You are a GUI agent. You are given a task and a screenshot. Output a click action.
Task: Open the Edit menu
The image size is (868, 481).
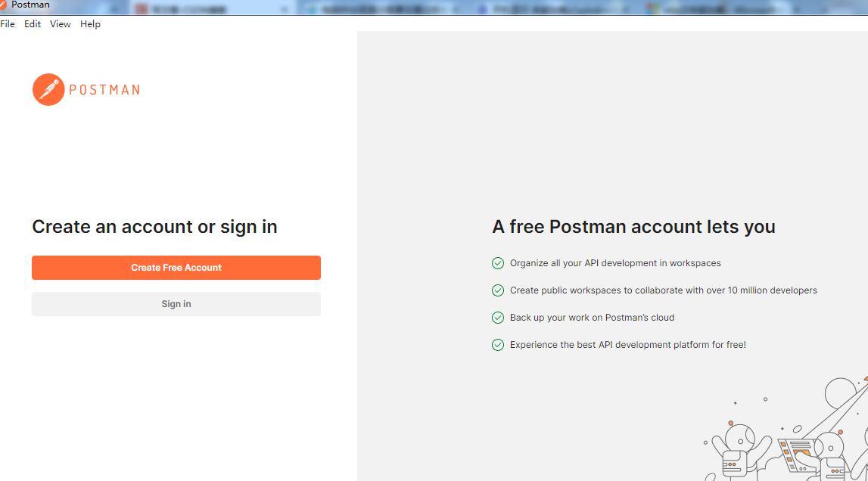tap(32, 23)
